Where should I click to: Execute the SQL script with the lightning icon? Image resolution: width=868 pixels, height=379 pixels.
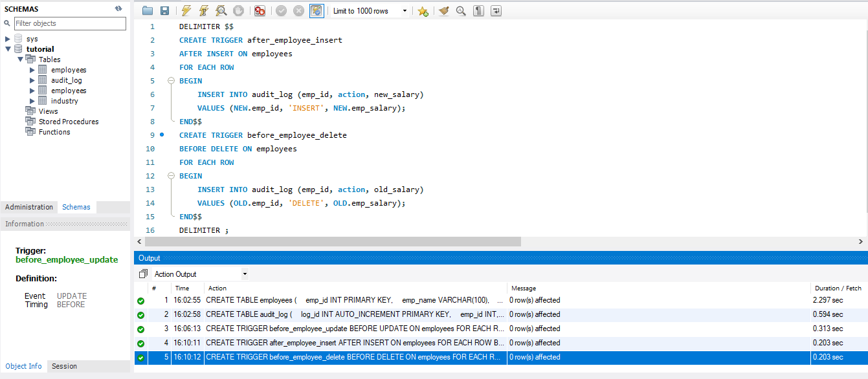(x=186, y=10)
